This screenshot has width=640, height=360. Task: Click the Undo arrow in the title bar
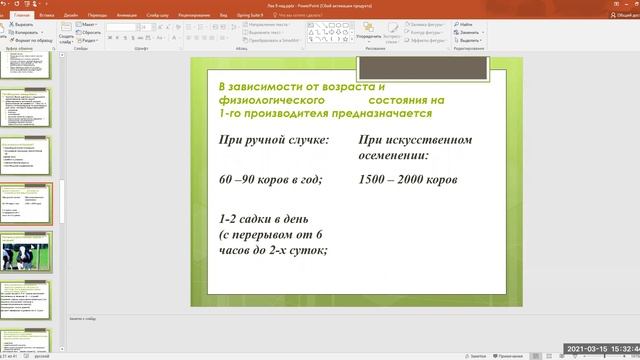tap(4, 4)
